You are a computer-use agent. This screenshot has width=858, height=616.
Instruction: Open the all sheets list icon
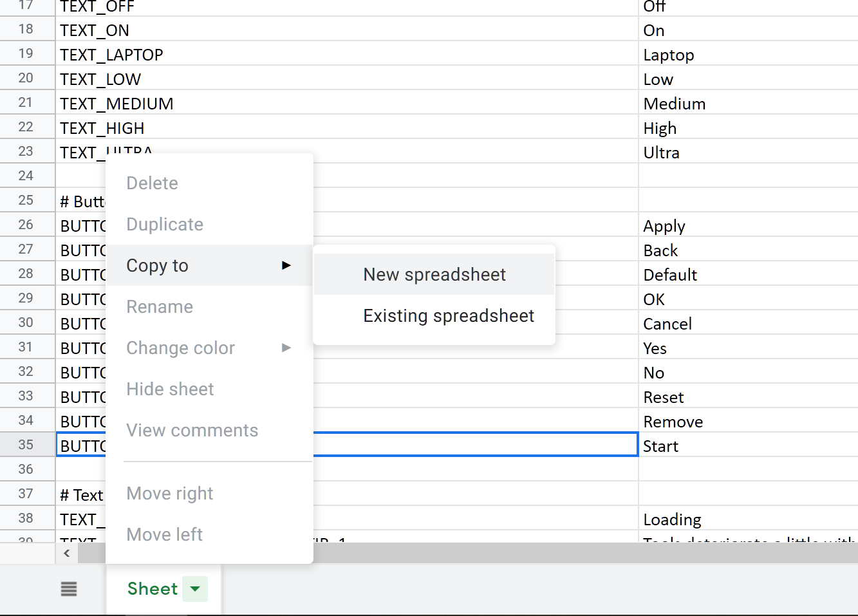pos(69,589)
